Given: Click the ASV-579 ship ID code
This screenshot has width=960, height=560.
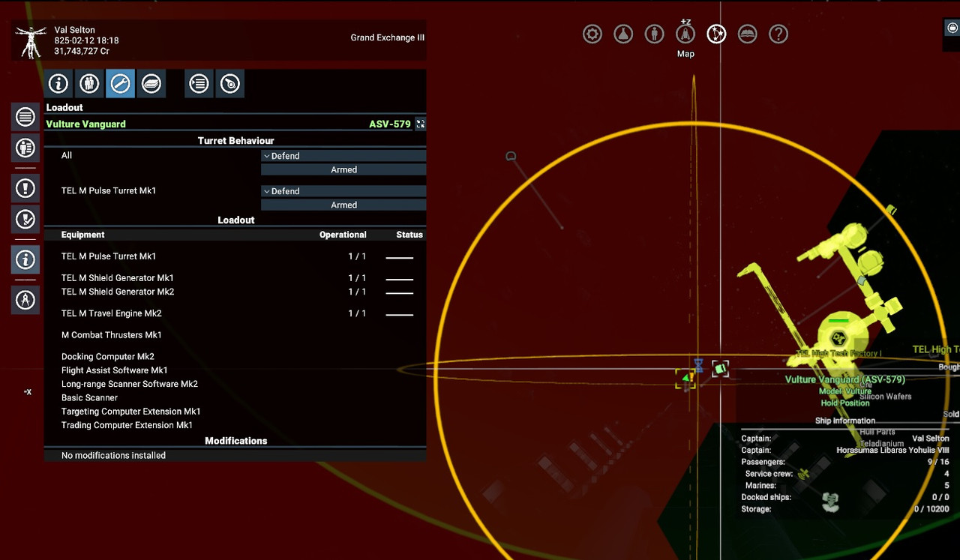Looking at the screenshot, I should tap(390, 124).
